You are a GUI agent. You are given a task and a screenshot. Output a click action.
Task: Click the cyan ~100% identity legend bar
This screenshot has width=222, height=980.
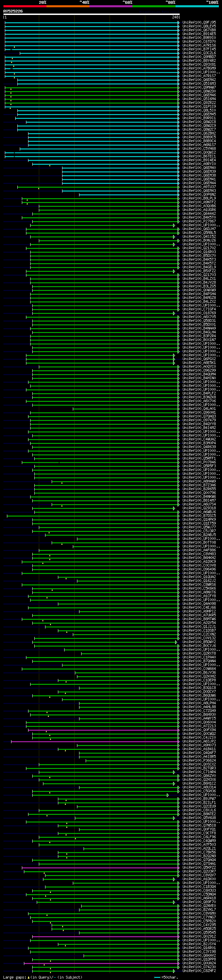[197, 7]
